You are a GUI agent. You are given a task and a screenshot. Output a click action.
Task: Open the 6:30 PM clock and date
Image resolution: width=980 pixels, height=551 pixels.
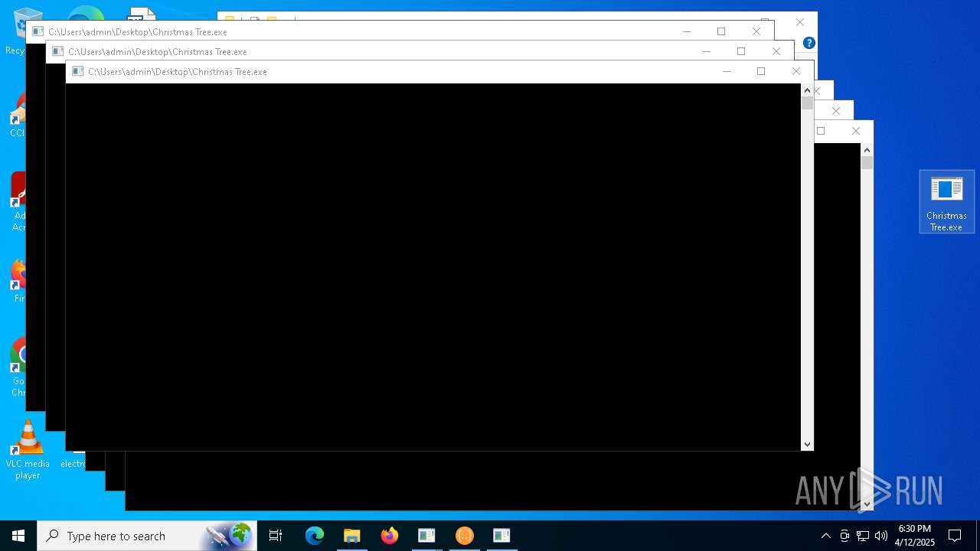point(915,536)
